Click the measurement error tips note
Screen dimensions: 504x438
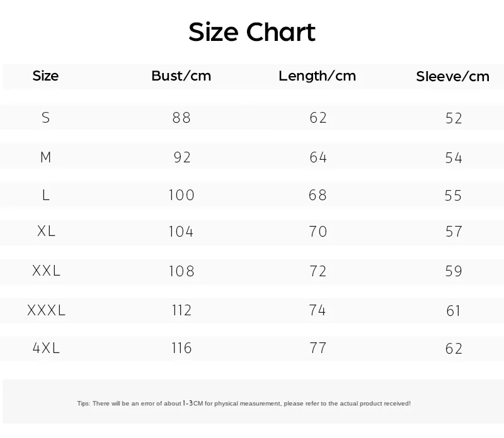click(x=244, y=403)
